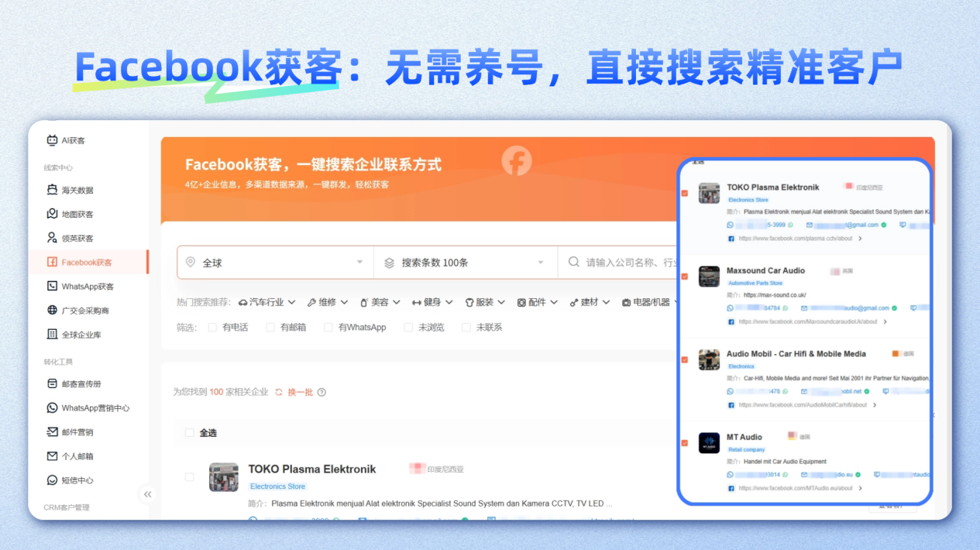Tick the 全选 select-all checkbox

tap(189, 432)
